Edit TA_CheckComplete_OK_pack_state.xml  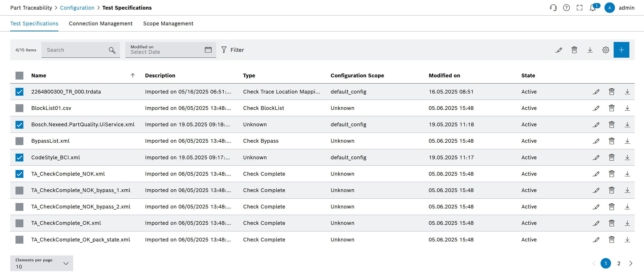[596, 239]
